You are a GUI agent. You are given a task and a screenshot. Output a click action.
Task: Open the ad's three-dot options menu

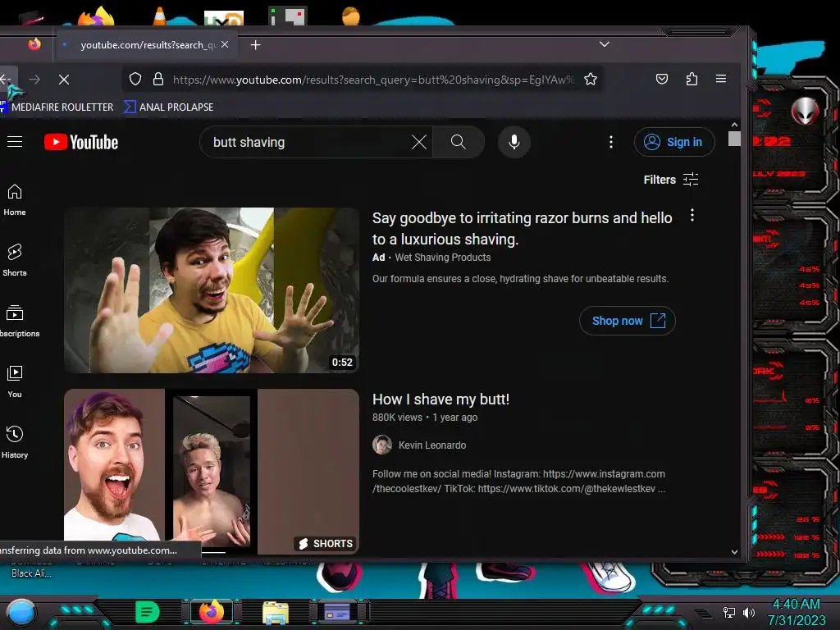(x=692, y=216)
